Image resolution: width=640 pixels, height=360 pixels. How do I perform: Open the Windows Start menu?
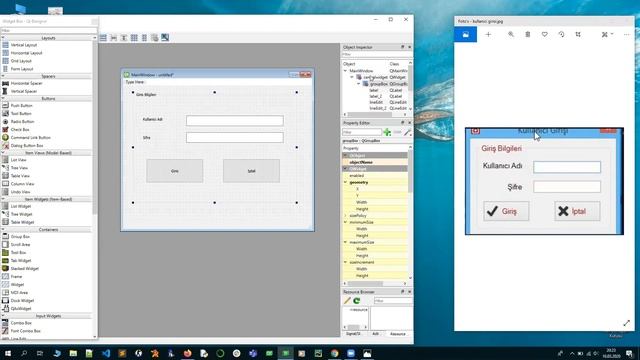(x=7, y=353)
